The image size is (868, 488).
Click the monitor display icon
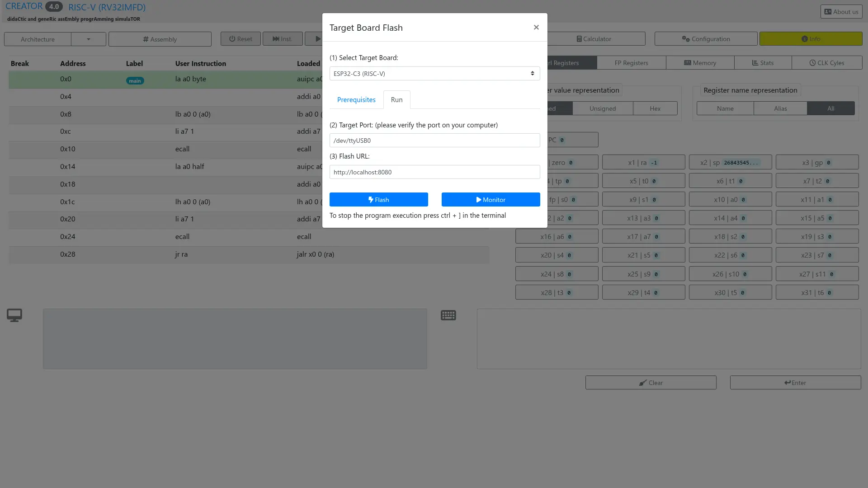(x=14, y=315)
